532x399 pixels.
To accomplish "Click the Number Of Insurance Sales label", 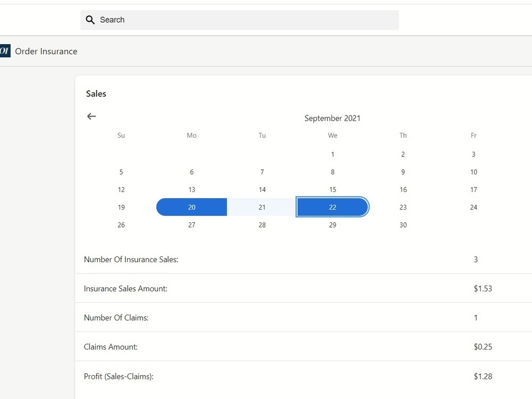I will pos(131,260).
